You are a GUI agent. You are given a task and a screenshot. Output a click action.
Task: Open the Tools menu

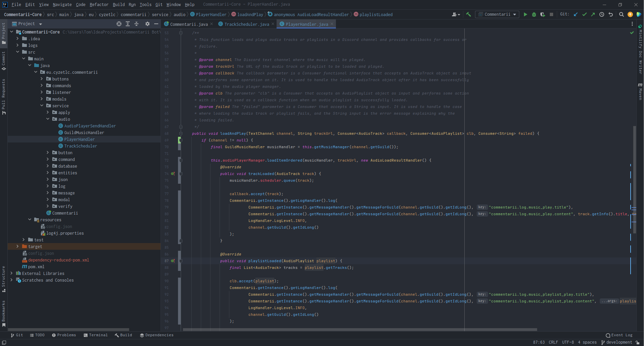coord(145,4)
